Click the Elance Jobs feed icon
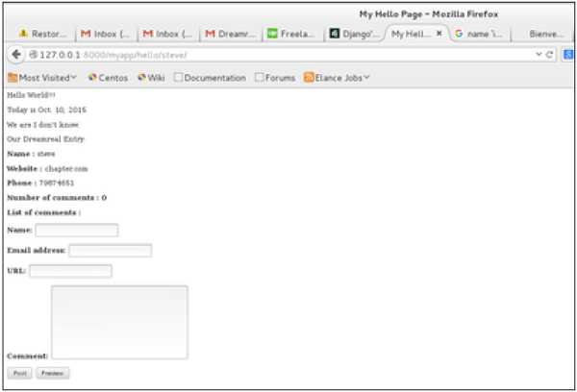Image resolution: width=577 pixels, height=392 pixels. tap(309, 78)
